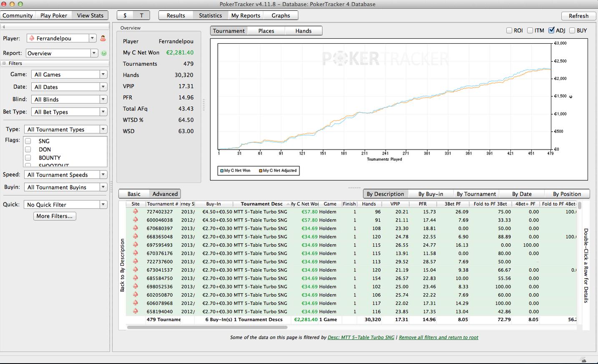Enable the BUY graph checkbox

572,30
